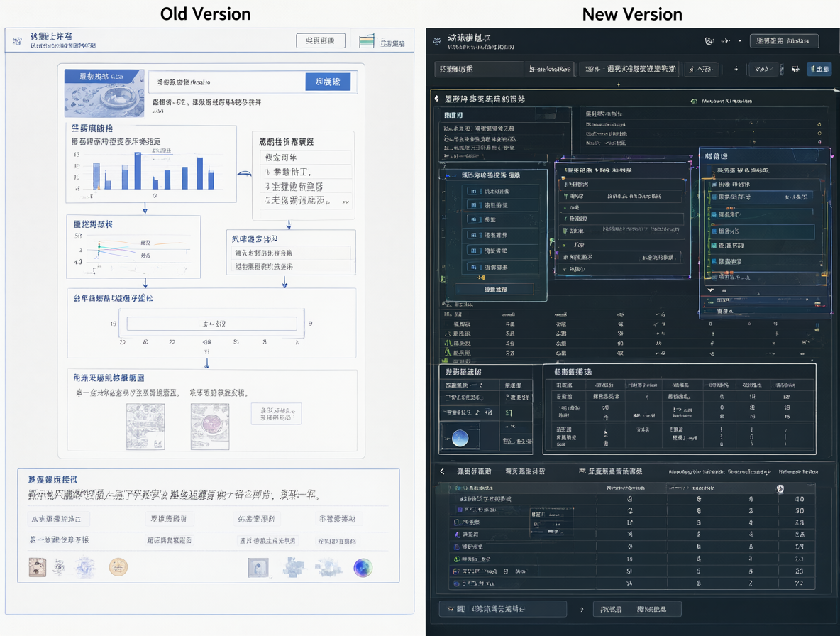Viewport: 840px width, 636px height.
Task: Open the blue plate thumbnail in Old Version
Action: click(x=104, y=93)
